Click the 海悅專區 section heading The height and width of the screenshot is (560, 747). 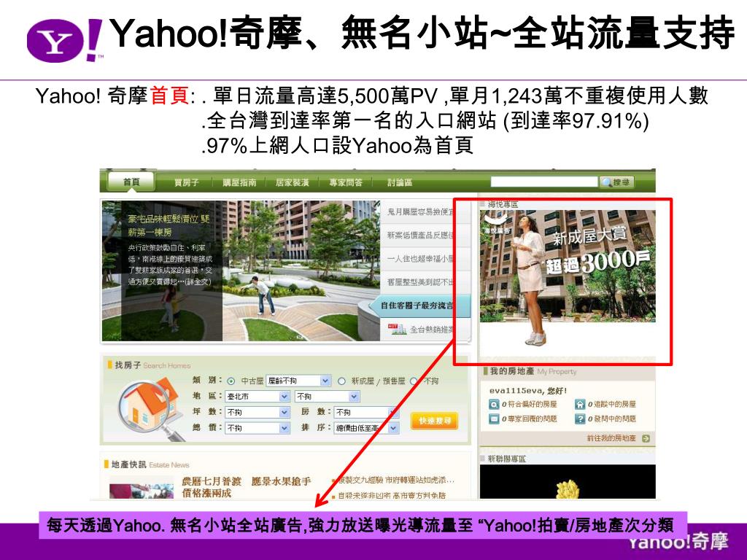click(x=503, y=204)
